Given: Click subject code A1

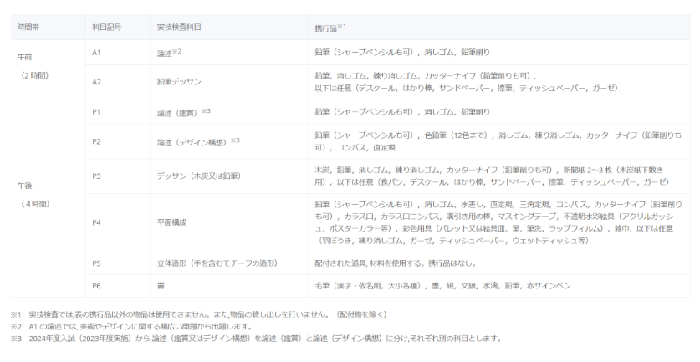Looking at the screenshot, I should 96,52.
